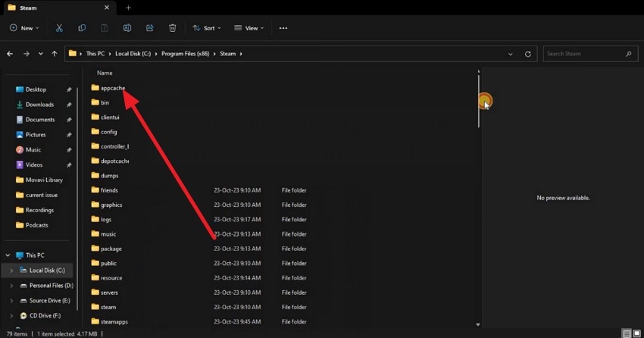Select the config folder
The height and width of the screenshot is (338, 644).
click(x=108, y=132)
